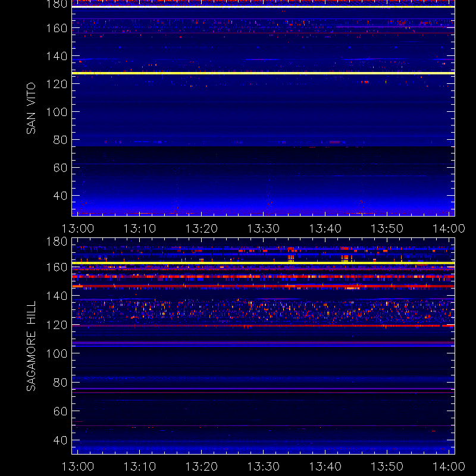Pick the 80 tick label on Sagamore Hill plot
476x476 pixels.
tap(60, 383)
